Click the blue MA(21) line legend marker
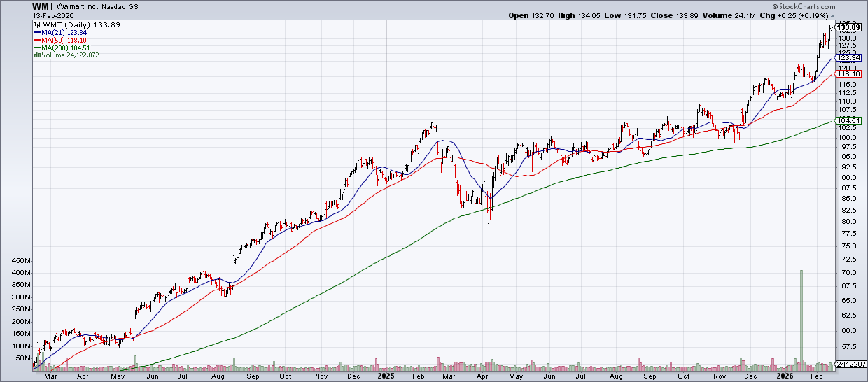868x382 pixels. pyautogui.click(x=36, y=32)
